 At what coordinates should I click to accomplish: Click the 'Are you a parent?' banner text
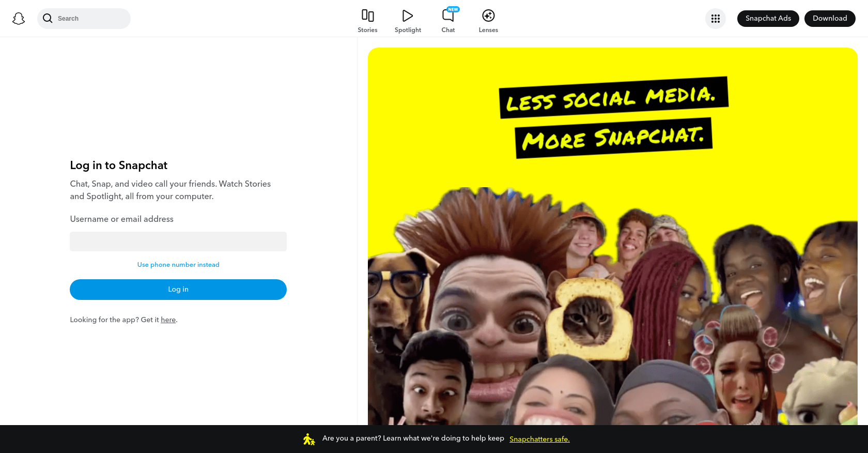(x=413, y=439)
